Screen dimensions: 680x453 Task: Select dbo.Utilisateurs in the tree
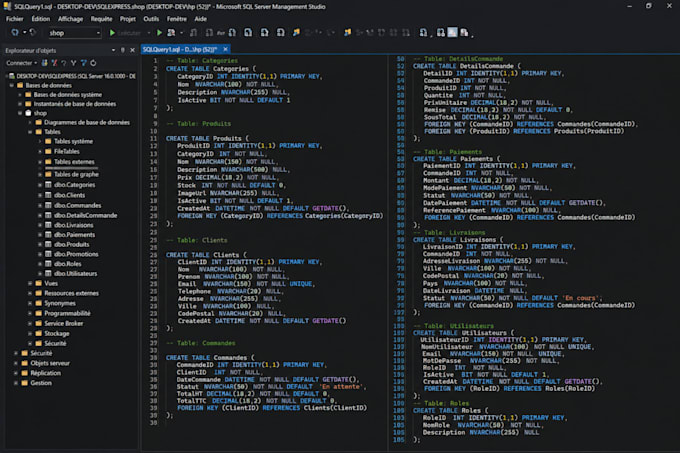tap(75, 274)
